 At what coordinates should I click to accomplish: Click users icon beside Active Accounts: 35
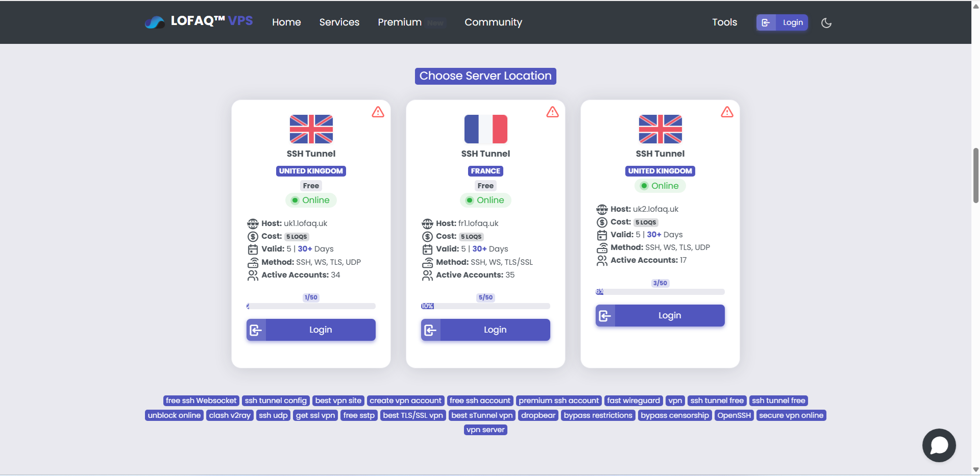(x=427, y=275)
